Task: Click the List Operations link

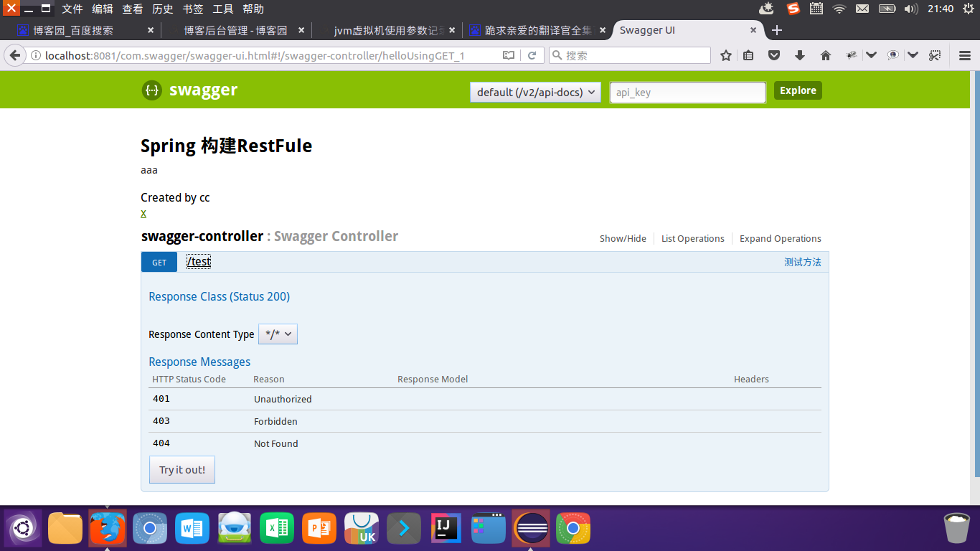Action: click(693, 239)
